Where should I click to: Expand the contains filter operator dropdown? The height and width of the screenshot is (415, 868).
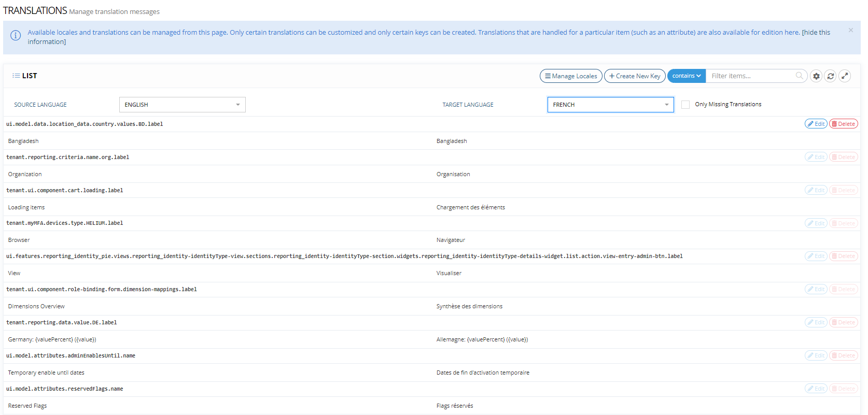click(686, 76)
